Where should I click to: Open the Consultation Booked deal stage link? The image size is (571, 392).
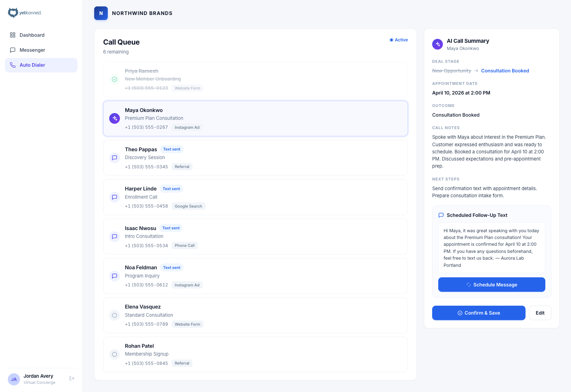coord(505,71)
